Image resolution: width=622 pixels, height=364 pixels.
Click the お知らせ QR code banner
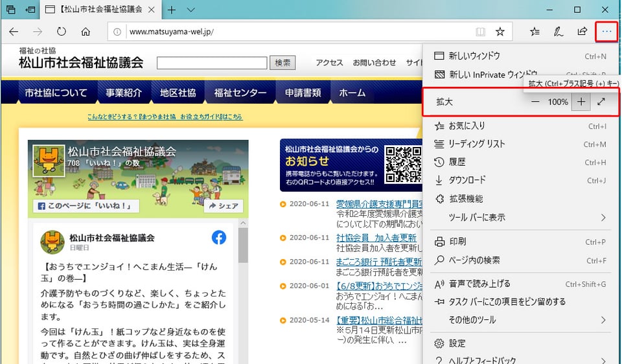click(351, 165)
